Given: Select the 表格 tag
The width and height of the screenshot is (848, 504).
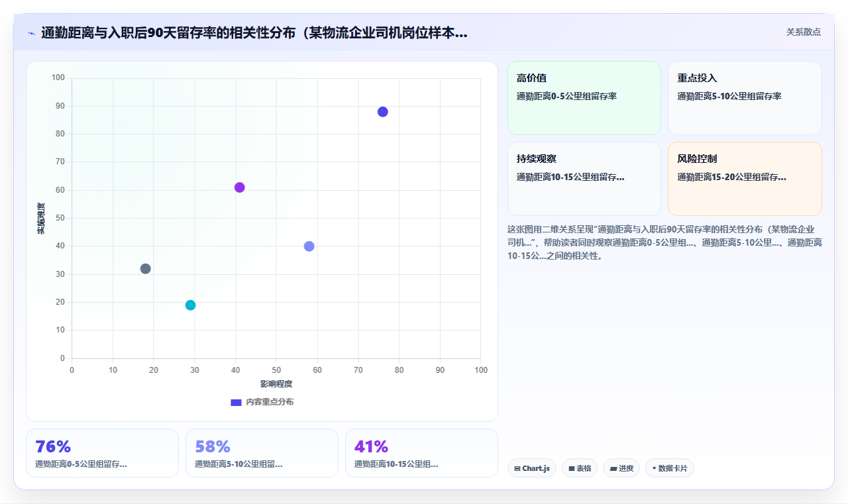Looking at the screenshot, I should point(580,468).
